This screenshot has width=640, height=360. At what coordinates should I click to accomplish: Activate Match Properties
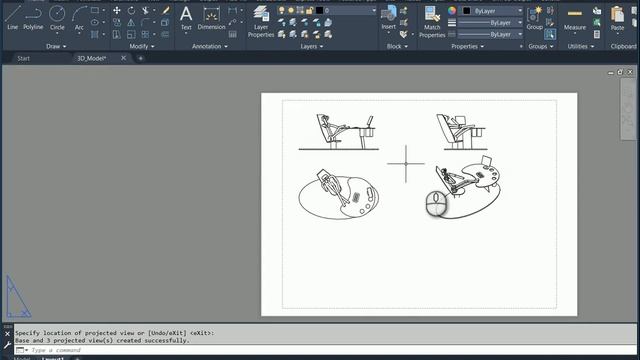coord(432,22)
